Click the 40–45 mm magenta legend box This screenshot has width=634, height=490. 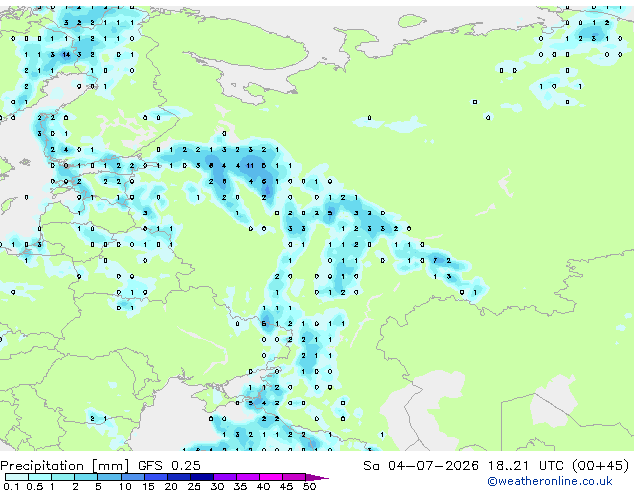[x=271, y=477]
